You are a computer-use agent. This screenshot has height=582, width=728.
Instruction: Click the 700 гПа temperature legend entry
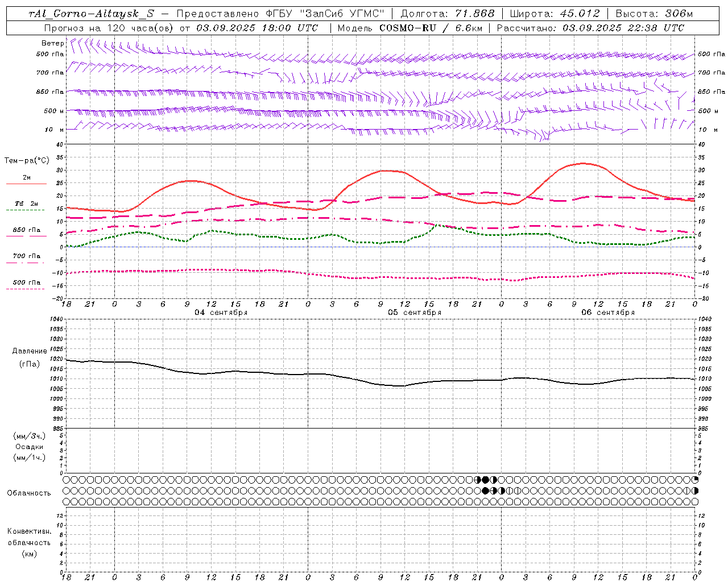[25, 256]
